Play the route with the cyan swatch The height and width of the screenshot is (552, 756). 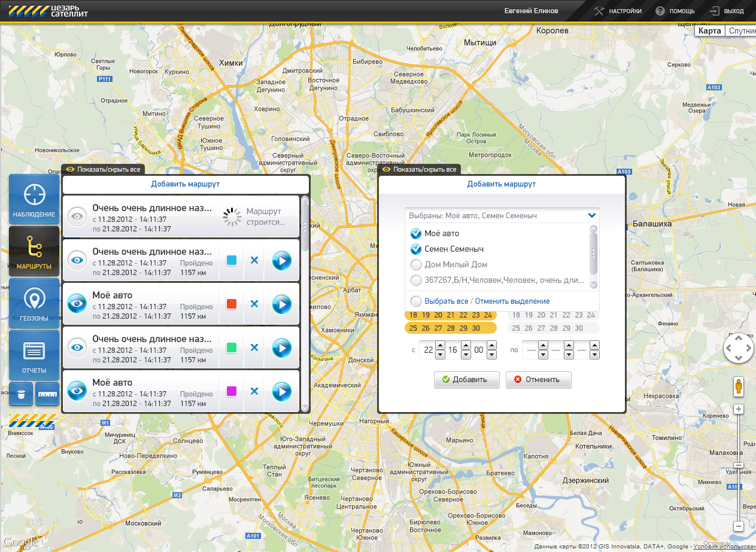(282, 260)
